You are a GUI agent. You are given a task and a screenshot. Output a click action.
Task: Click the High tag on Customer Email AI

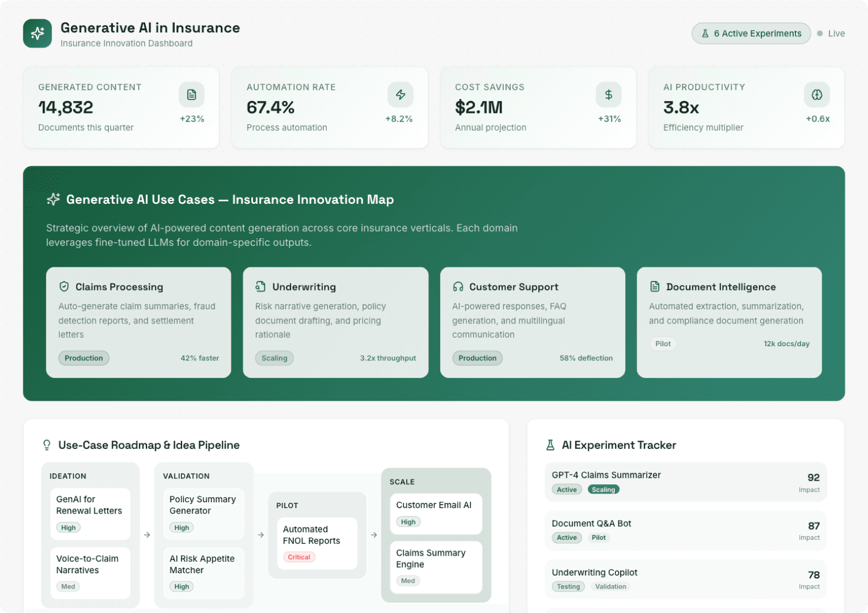coord(408,522)
